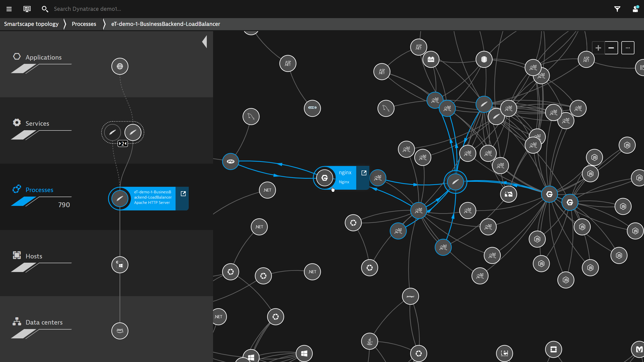
Task: Select the Hosts layer
Action: point(34,256)
